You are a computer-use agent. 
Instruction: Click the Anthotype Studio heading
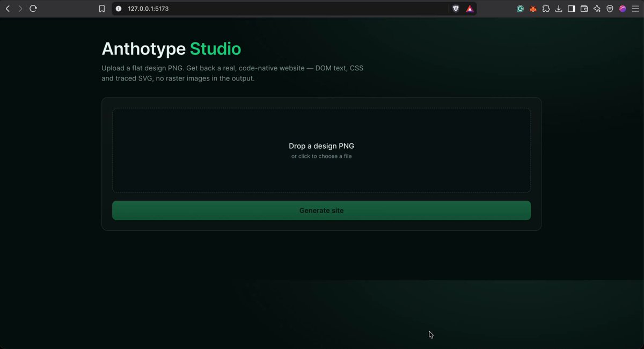[171, 49]
